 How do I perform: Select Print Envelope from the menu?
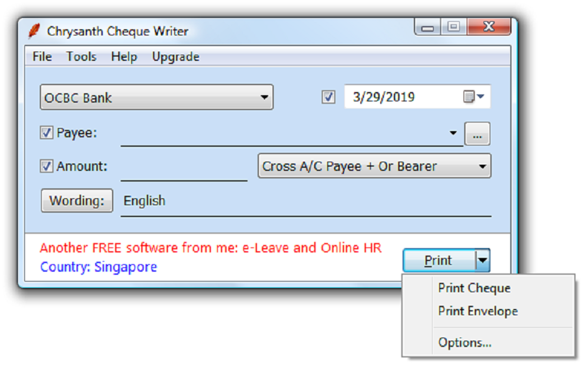pos(477,311)
